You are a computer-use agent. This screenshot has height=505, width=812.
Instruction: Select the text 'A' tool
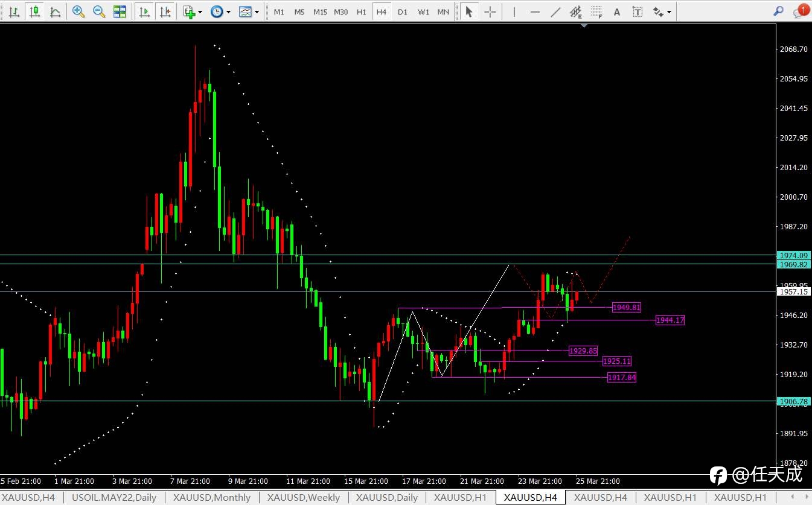coord(616,11)
